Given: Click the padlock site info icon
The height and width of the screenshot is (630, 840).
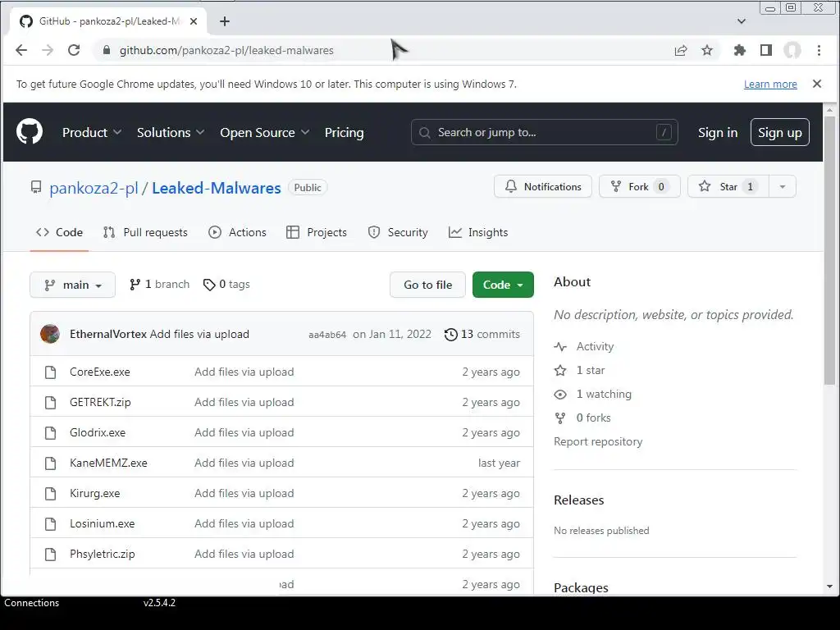Looking at the screenshot, I should point(107,50).
